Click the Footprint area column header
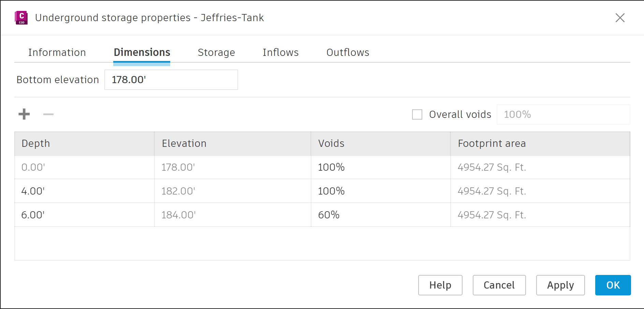Image resolution: width=644 pixels, height=309 pixels. tap(540, 144)
